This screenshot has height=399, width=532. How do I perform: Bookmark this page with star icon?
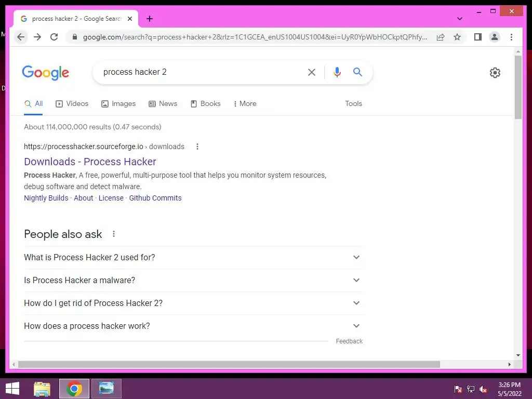[x=457, y=37]
